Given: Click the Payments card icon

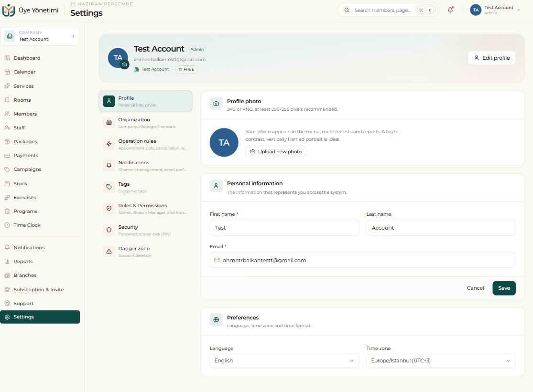Looking at the screenshot, I should [7, 156].
